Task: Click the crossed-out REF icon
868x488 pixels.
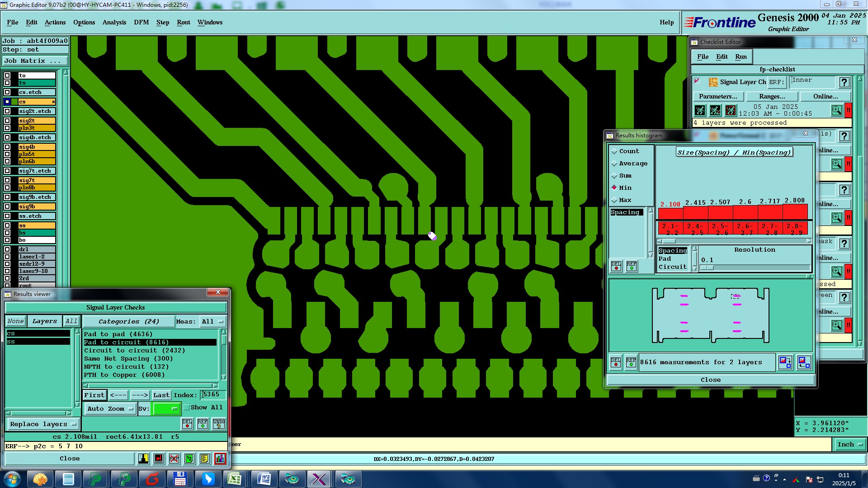Action: click(x=174, y=459)
